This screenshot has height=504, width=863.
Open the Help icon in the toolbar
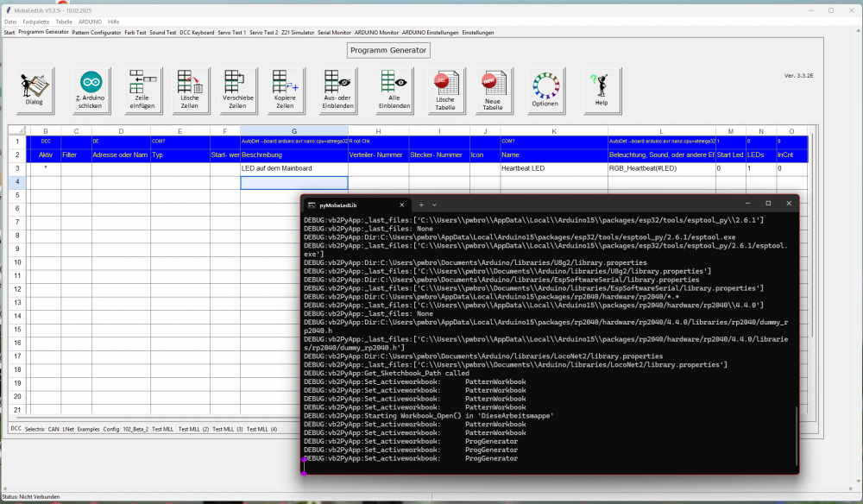[602, 91]
